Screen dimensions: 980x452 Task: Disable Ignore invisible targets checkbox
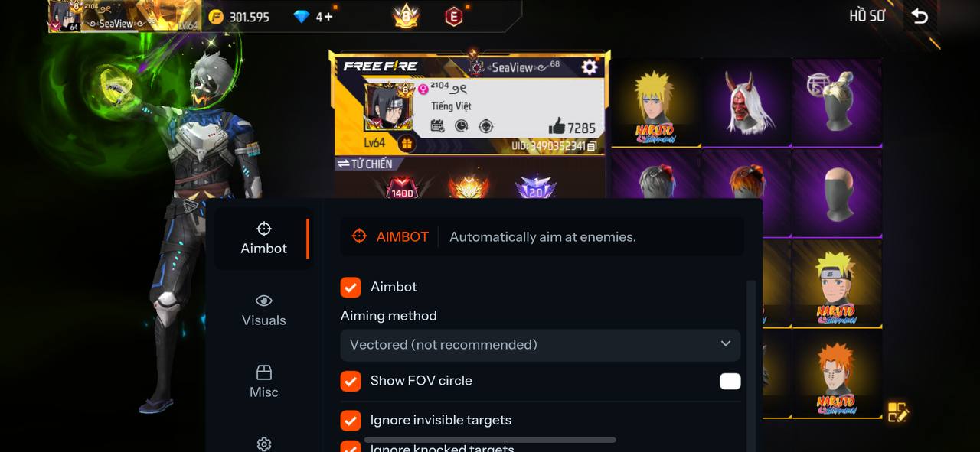[x=351, y=420]
